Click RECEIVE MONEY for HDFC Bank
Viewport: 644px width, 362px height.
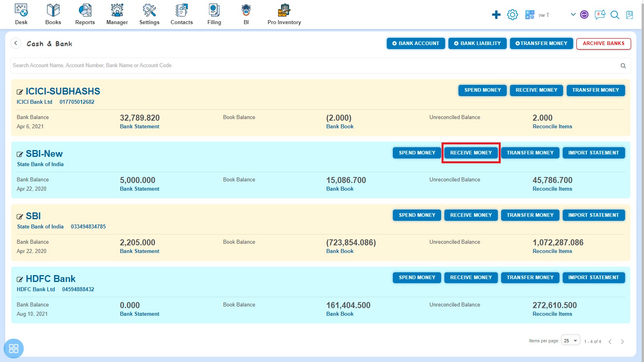tap(471, 278)
